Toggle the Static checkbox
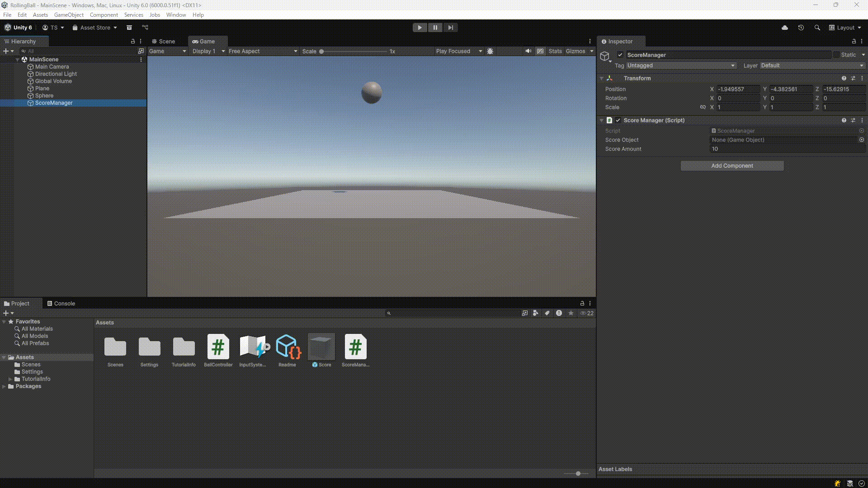This screenshot has height=488, width=868. coord(836,55)
